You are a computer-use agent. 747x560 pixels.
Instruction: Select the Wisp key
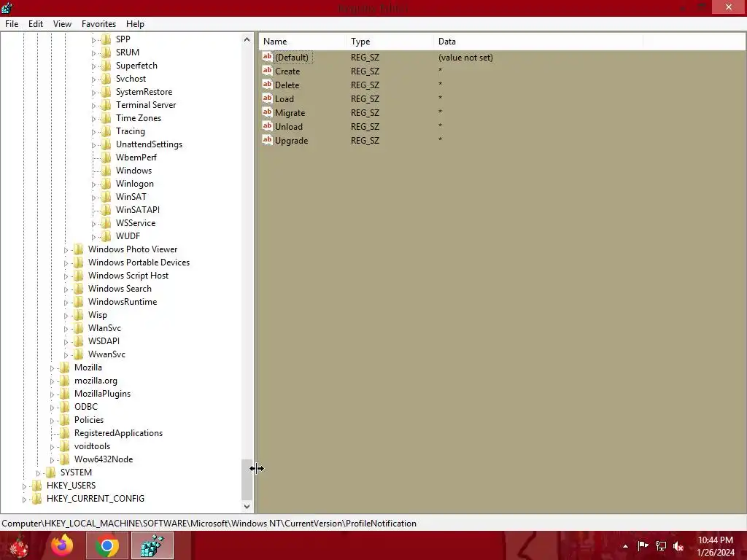[97, 314]
